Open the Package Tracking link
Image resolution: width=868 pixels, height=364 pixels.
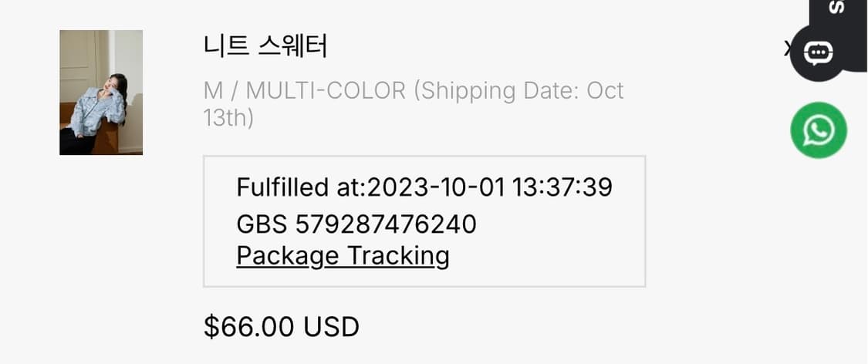(x=343, y=255)
